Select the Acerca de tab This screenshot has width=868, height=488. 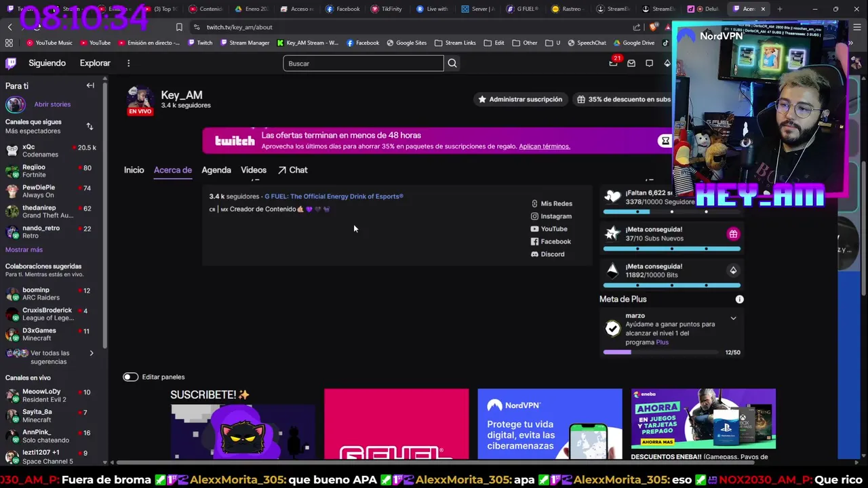[173, 170]
